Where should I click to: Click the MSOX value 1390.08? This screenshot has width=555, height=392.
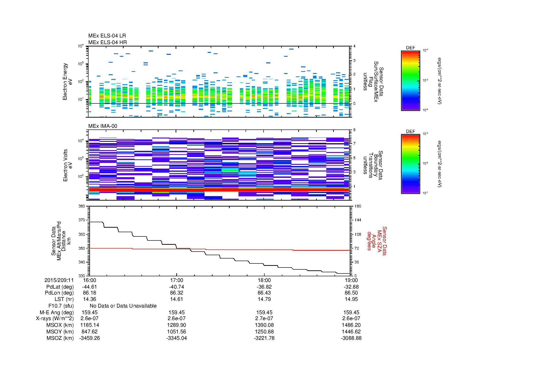pos(264,325)
